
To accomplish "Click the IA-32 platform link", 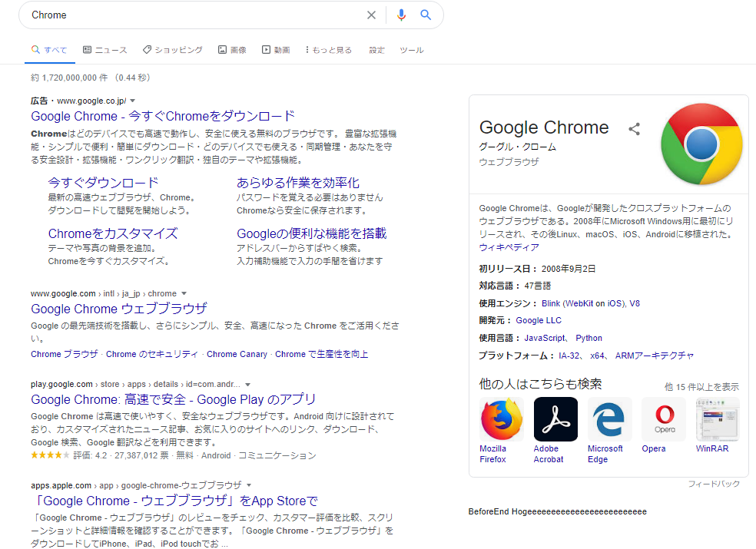I will tap(569, 356).
